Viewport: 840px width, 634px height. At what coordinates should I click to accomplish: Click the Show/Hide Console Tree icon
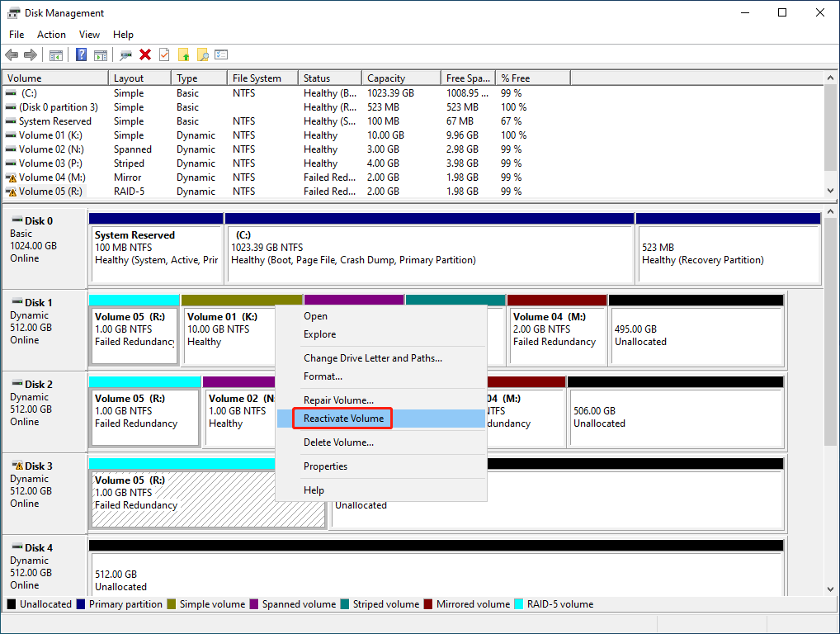tap(56, 54)
